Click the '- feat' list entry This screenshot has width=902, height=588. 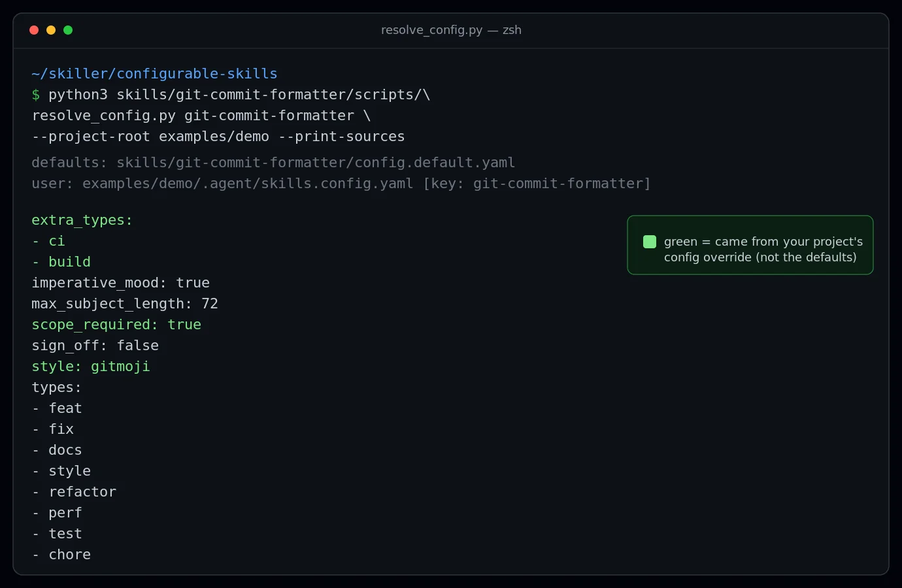pos(57,408)
